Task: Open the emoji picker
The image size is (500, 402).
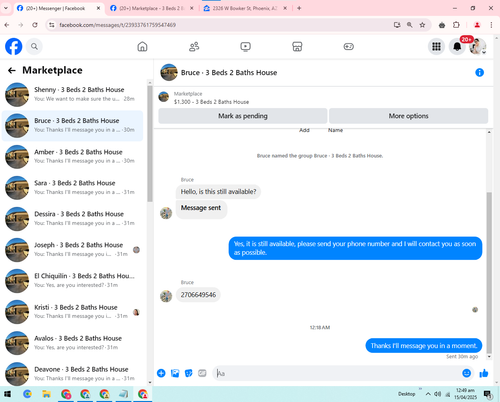Action: (466, 373)
